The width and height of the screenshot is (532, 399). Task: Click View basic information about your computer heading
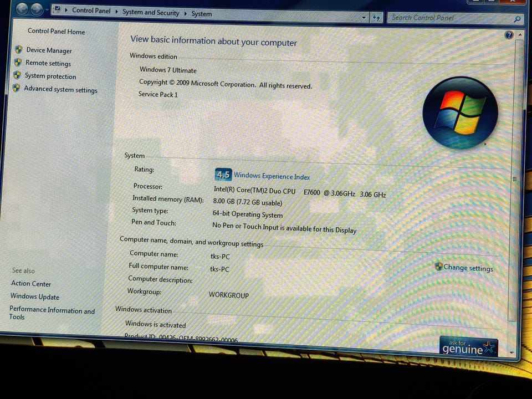pos(213,40)
